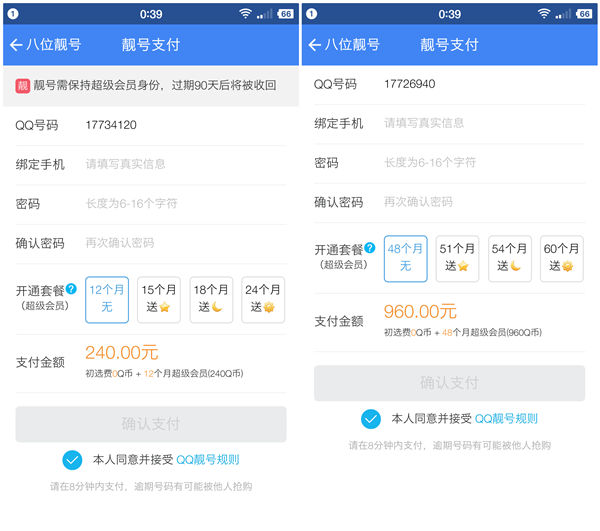The height and width of the screenshot is (531, 600).
Task: Tap 靓号支付 title on left screen
Action: 151,45
